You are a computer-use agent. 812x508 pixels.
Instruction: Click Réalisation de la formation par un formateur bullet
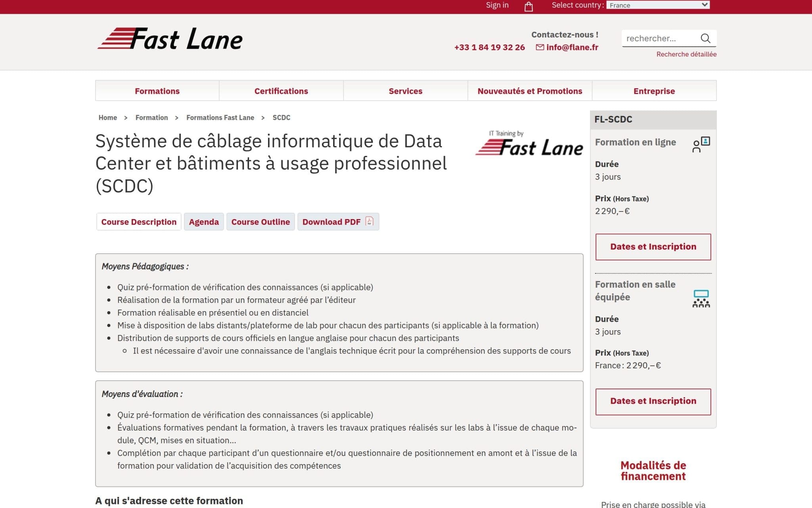click(x=236, y=300)
